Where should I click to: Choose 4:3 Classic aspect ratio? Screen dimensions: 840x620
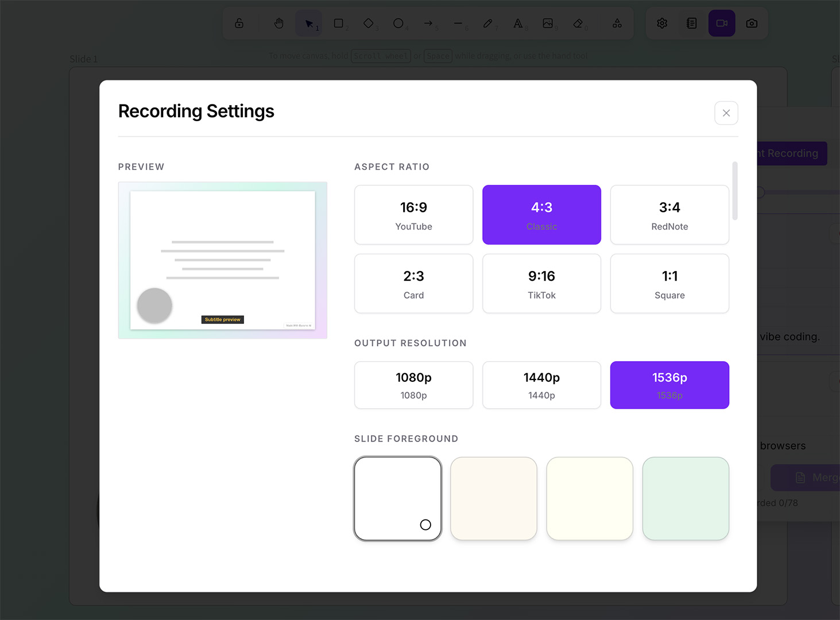(541, 215)
